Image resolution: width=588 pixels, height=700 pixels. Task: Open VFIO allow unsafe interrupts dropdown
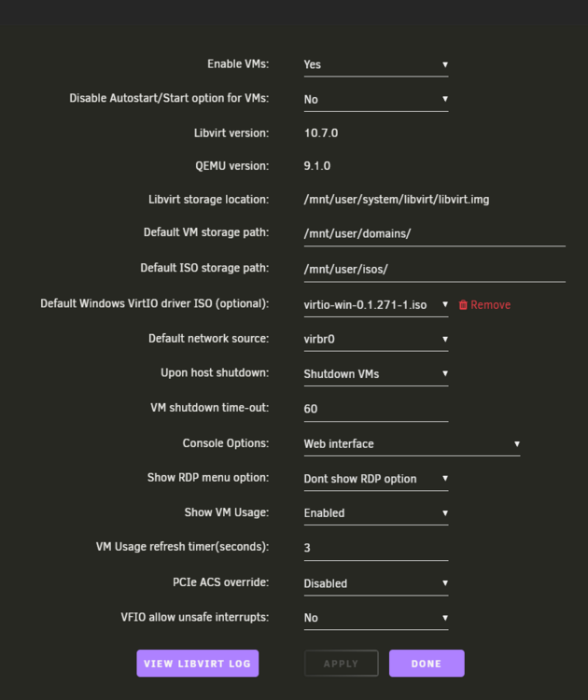tap(376, 618)
